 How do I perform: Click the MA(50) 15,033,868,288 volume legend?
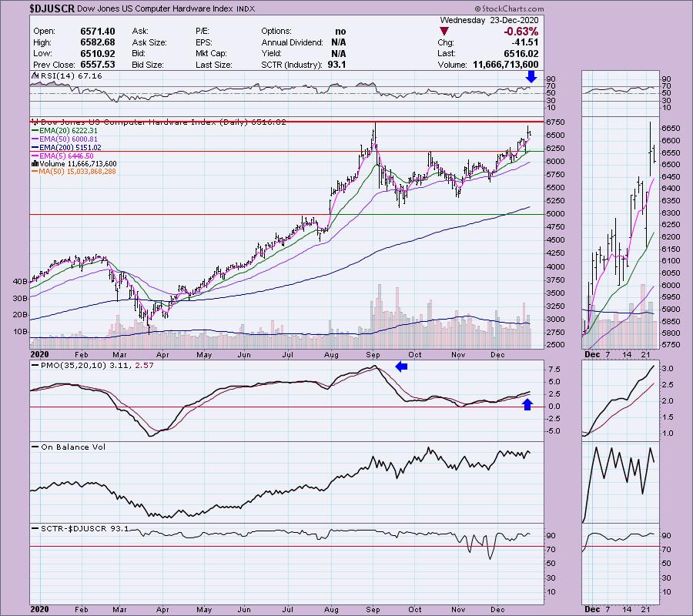(x=77, y=172)
